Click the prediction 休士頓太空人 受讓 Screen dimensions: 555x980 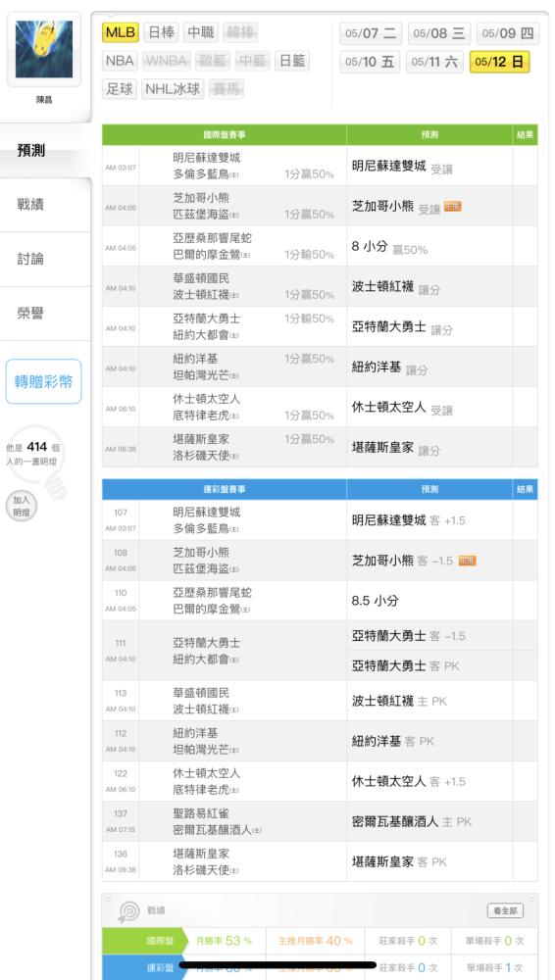[402, 408]
